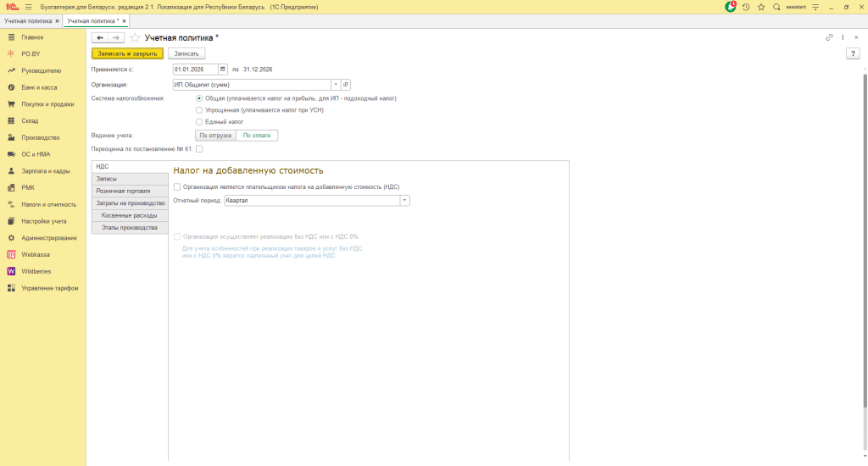The image size is (868, 466).
Task: Expand the Организация dropdown list
Action: 336,85
